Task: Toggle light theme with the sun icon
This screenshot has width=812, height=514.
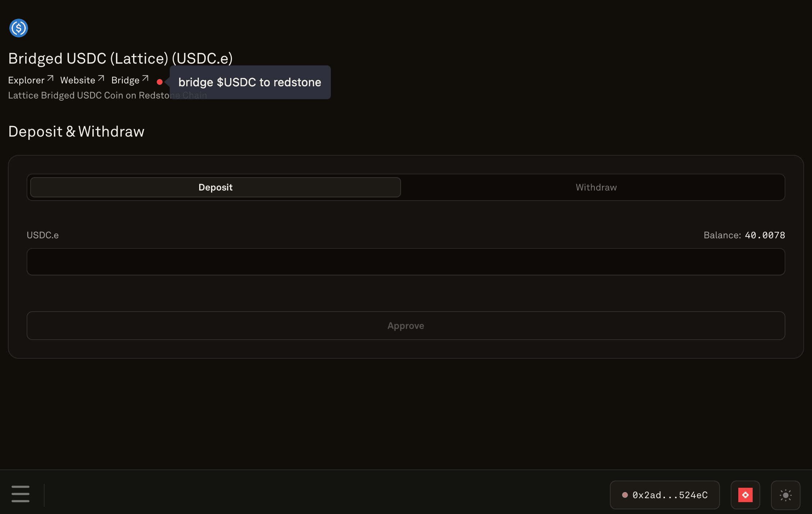Action: tap(785, 495)
